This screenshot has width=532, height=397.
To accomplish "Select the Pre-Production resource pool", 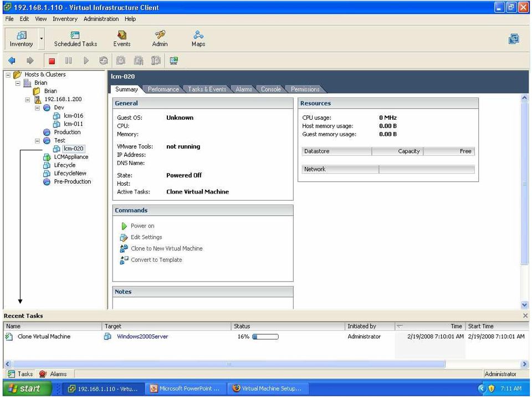I will point(72,182).
